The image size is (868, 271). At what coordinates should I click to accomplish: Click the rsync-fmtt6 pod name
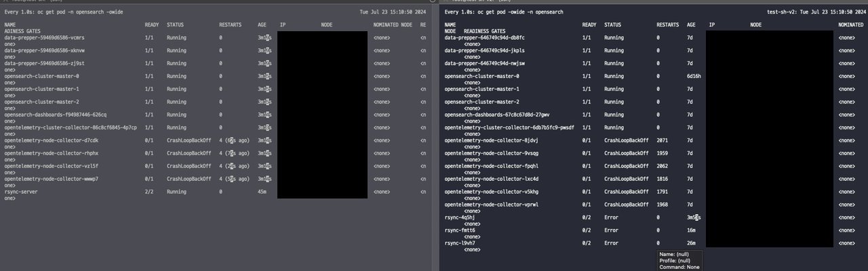click(460, 231)
